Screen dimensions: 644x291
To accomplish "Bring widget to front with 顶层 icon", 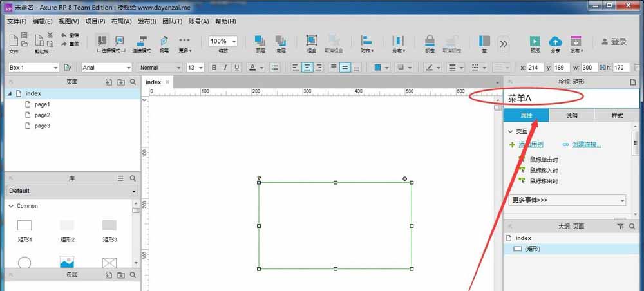I will pyautogui.click(x=260, y=41).
